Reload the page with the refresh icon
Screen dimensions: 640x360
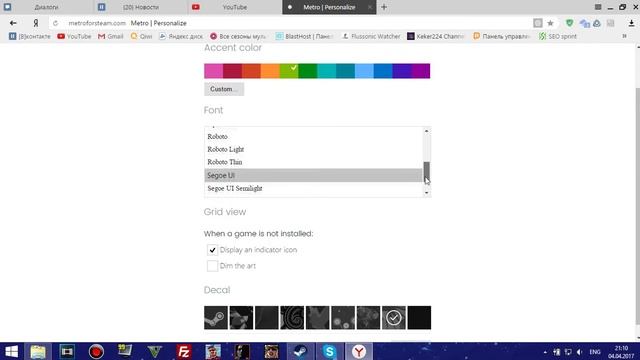56,23
